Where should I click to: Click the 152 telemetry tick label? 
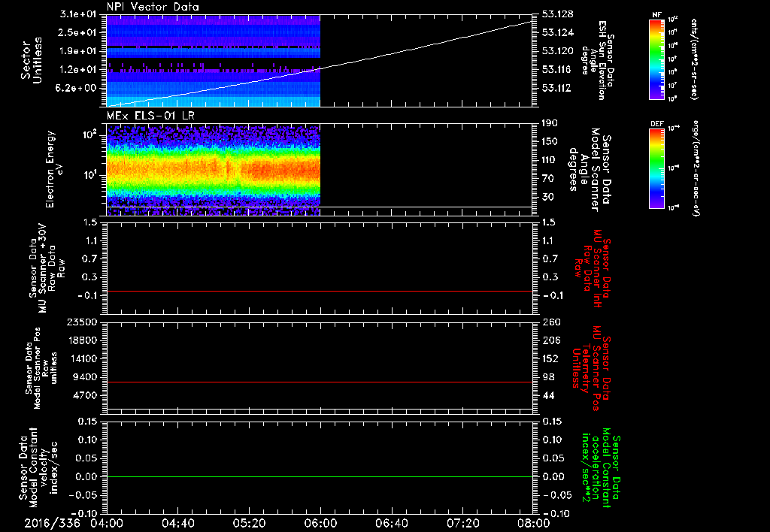coord(550,358)
